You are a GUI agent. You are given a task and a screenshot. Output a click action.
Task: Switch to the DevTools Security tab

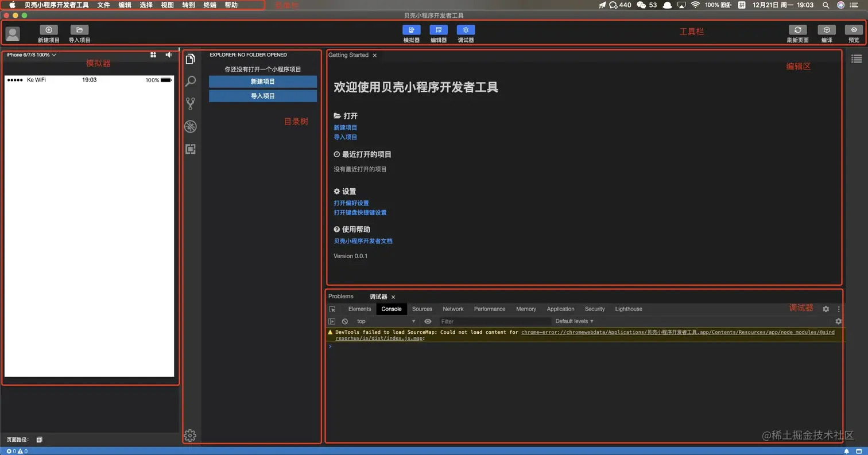(x=595, y=309)
